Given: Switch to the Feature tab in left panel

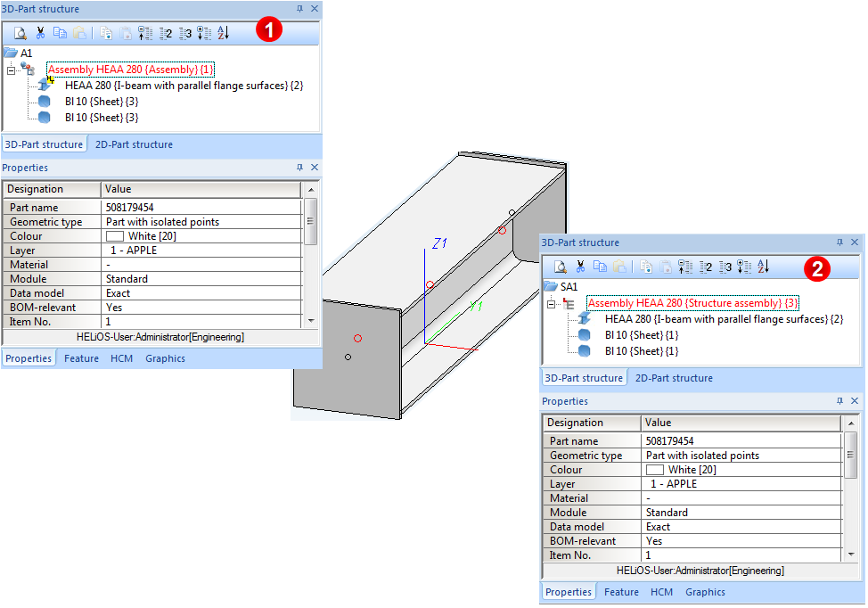Looking at the screenshot, I should click(81, 358).
